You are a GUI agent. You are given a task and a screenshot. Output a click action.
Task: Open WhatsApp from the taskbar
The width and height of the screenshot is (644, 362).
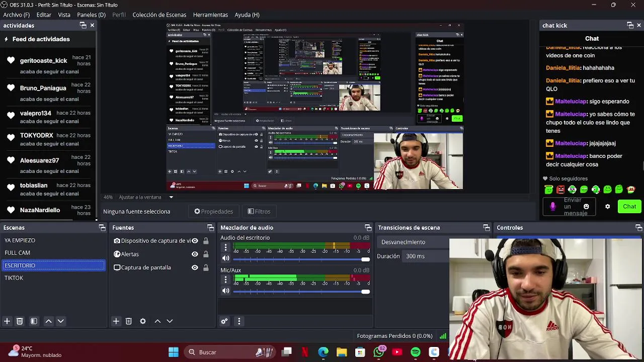click(x=379, y=352)
